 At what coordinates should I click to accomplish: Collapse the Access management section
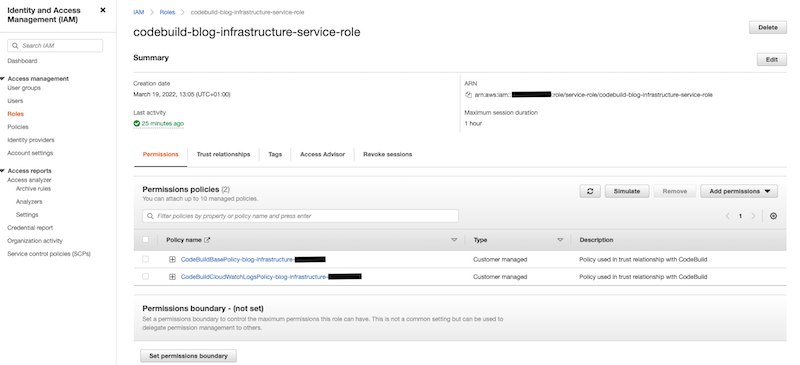[3, 79]
